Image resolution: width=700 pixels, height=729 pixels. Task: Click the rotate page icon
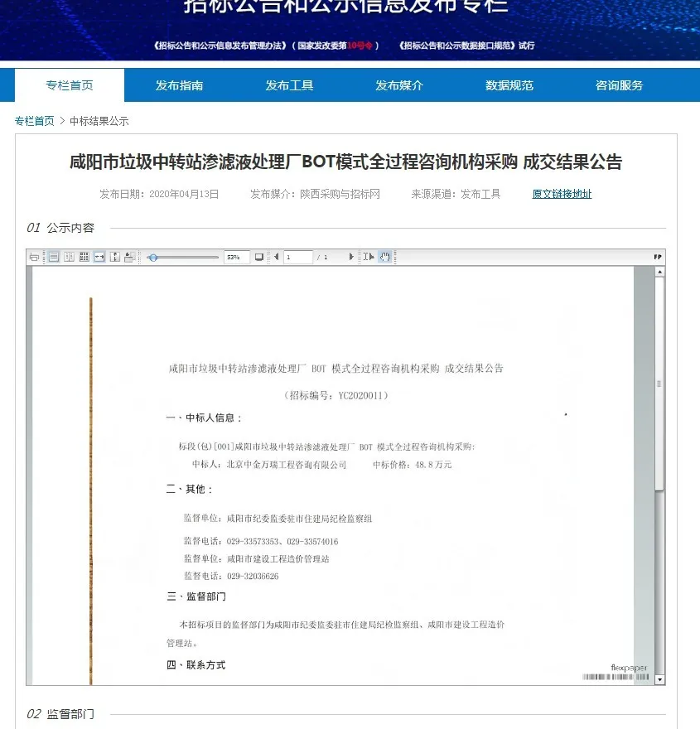click(x=129, y=258)
